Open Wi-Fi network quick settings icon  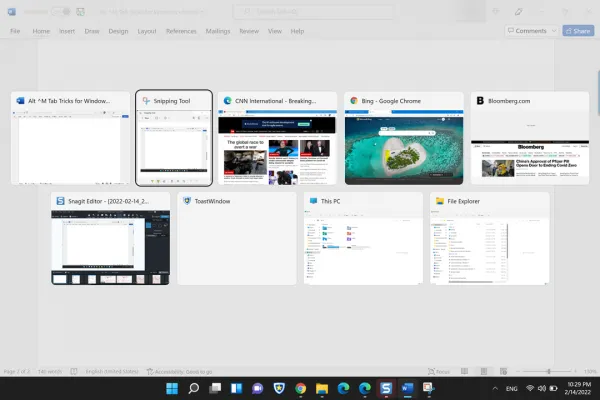click(530, 389)
